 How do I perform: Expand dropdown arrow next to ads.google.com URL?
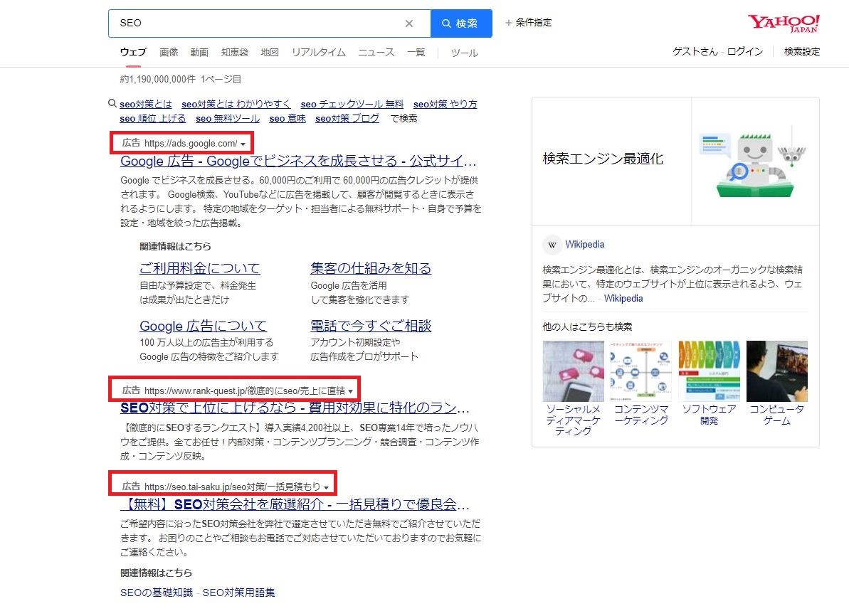[x=243, y=144]
